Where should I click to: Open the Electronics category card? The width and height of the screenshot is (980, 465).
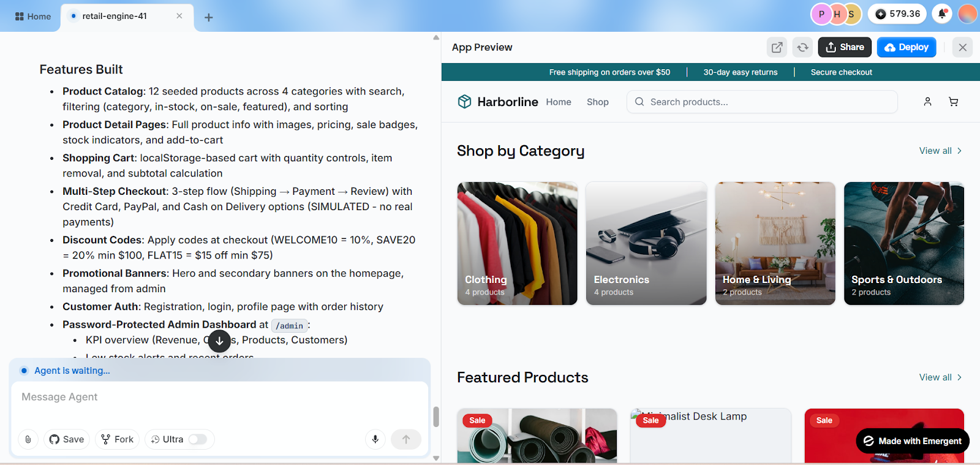point(646,243)
